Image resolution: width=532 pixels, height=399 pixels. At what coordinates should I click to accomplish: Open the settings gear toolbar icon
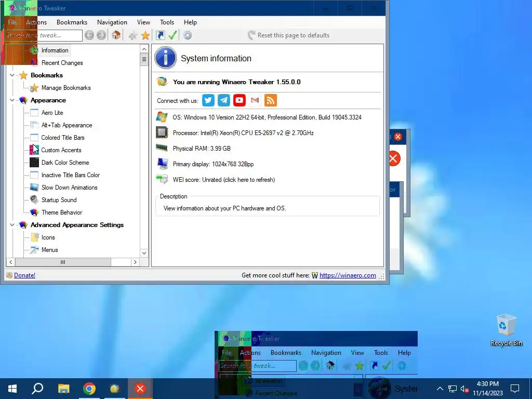(188, 35)
